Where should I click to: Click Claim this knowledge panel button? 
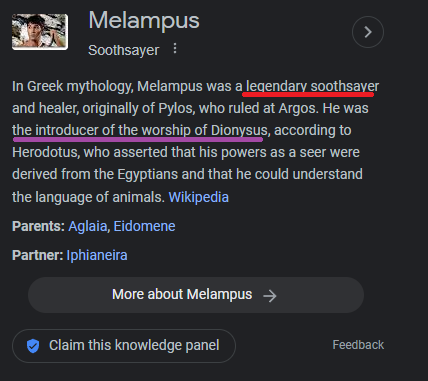pyautogui.click(x=124, y=346)
